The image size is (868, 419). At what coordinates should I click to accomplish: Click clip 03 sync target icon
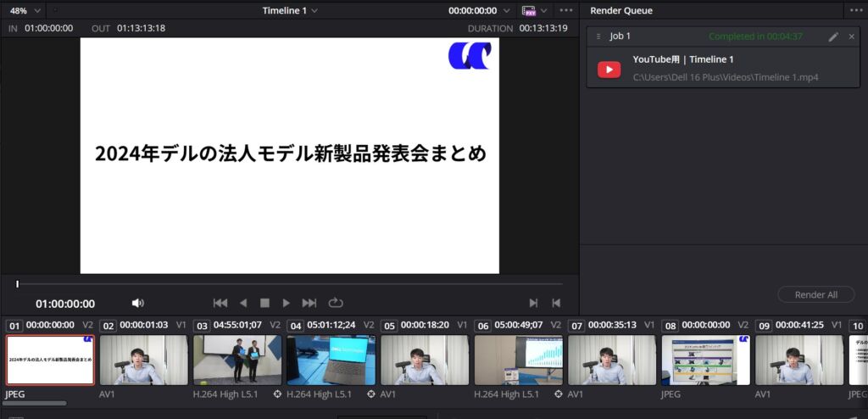coord(278,394)
